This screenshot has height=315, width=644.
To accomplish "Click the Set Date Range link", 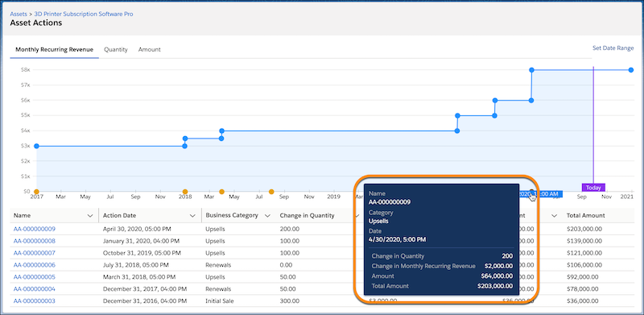I will click(x=613, y=48).
